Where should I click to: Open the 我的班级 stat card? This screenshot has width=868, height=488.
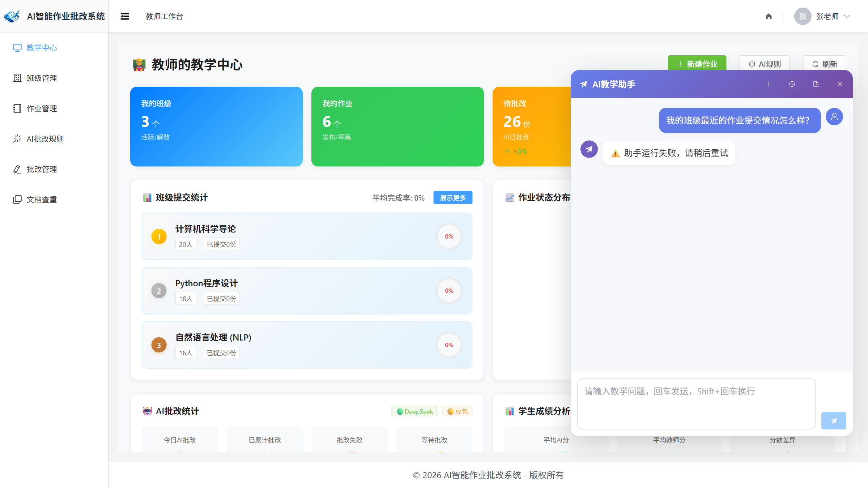(216, 127)
